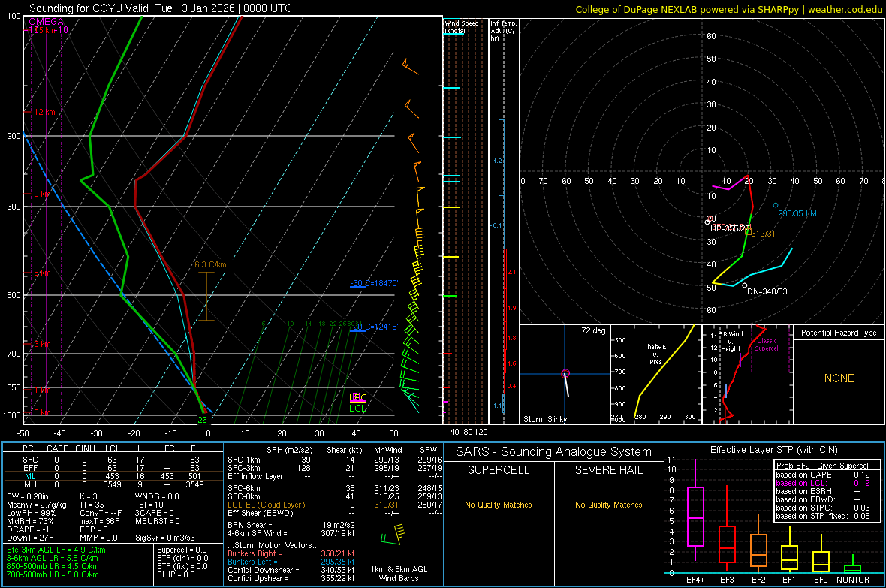Select the OMEGA label on the Skew-T

click(x=47, y=22)
